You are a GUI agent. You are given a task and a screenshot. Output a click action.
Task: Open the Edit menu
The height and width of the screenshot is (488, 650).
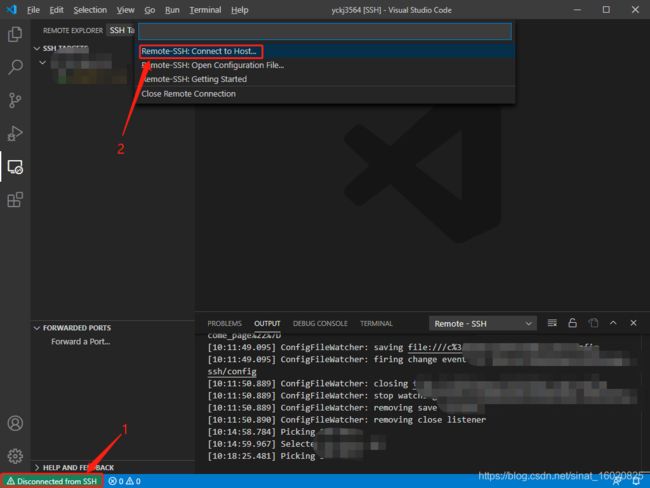tap(56, 10)
